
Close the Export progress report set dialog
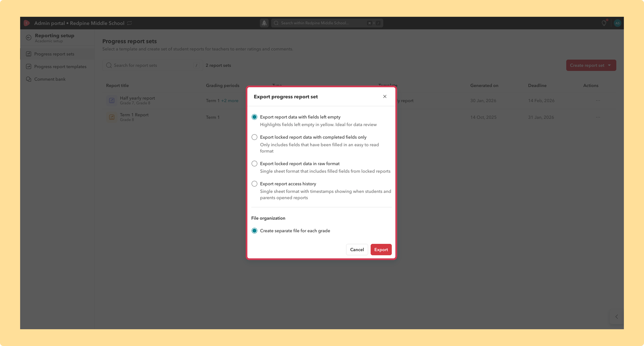[385, 96]
